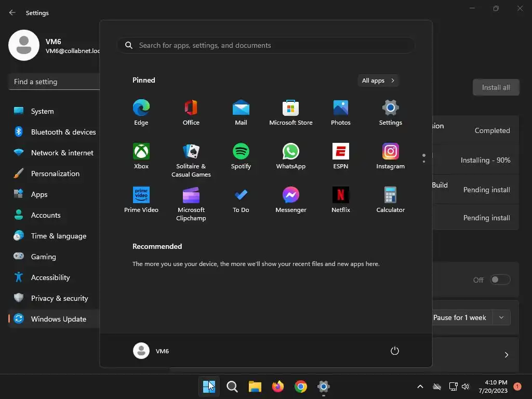Image resolution: width=532 pixels, height=399 pixels.
Task: Launch the Office pinned app
Action: [191, 112]
